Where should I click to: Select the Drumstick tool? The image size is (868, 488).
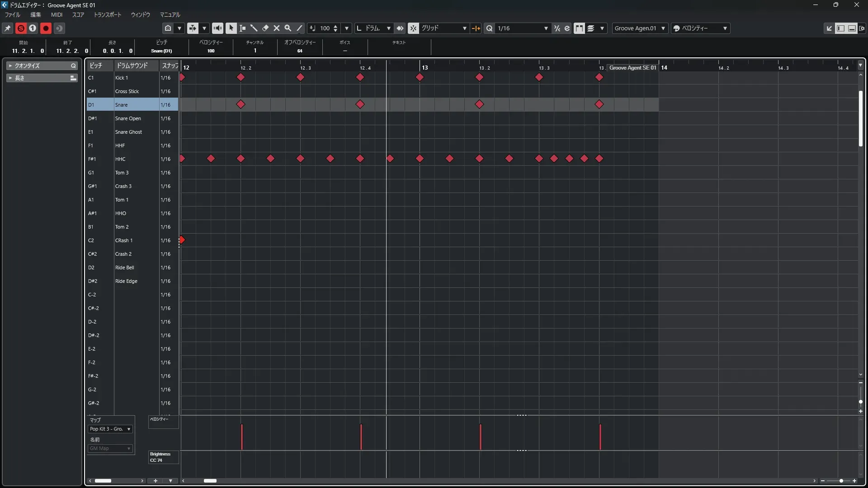[x=254, y=28]
